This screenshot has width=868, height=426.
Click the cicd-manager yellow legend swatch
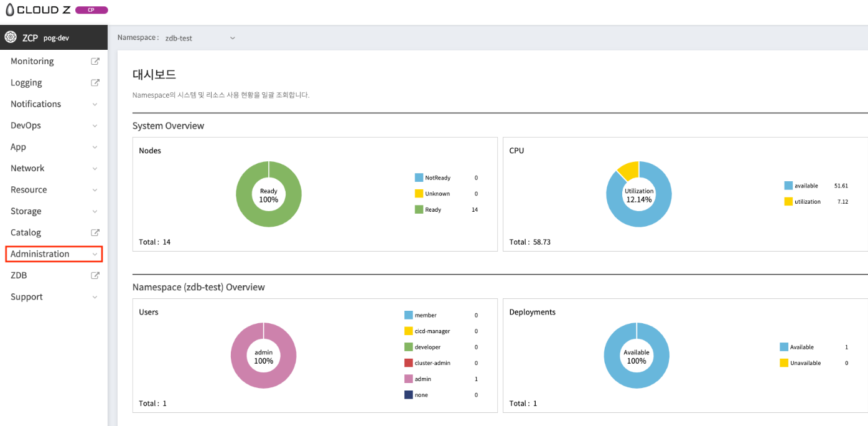408,331
